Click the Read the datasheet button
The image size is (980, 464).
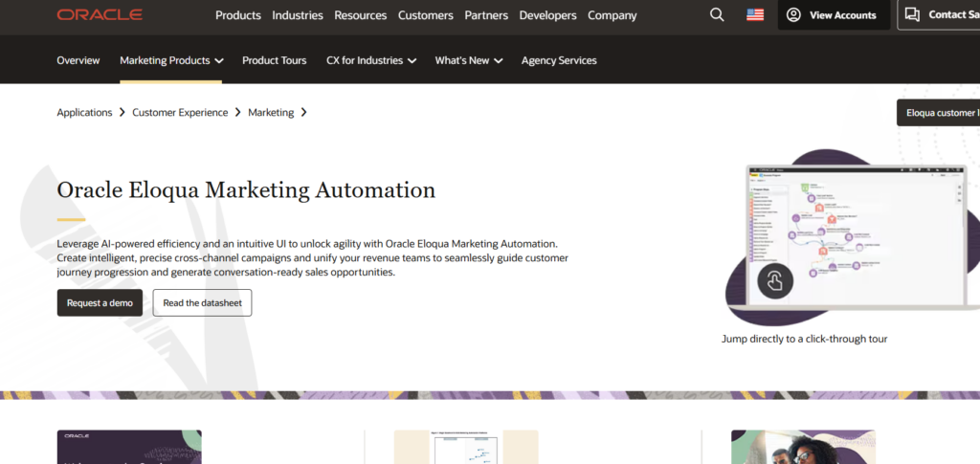point(202,303)
